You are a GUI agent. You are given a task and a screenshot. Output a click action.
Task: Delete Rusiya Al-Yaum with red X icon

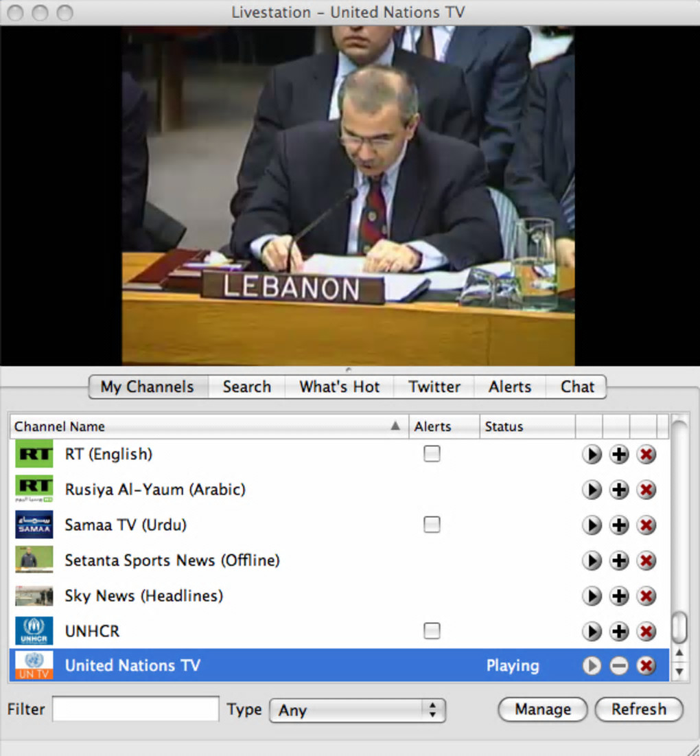[x=646, y=490]
